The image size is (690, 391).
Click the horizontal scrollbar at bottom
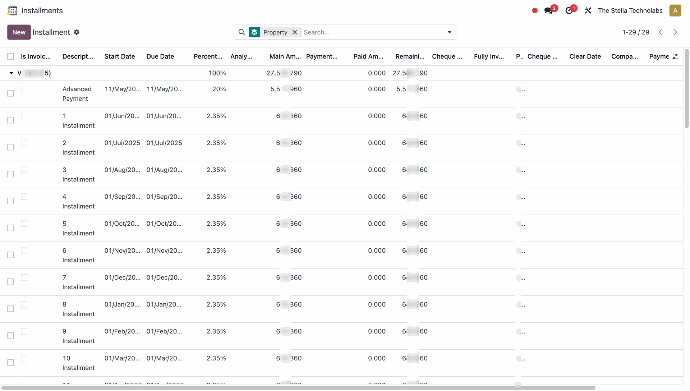(298, 388)
